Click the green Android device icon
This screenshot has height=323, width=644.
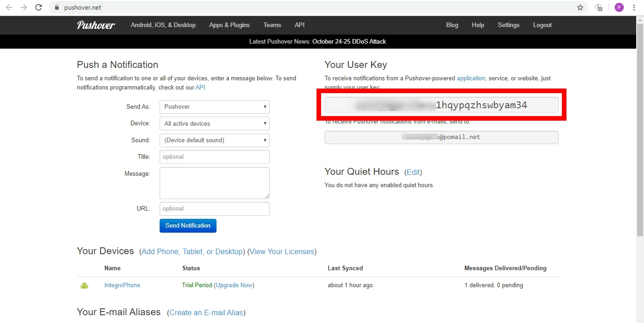[84, 285]
